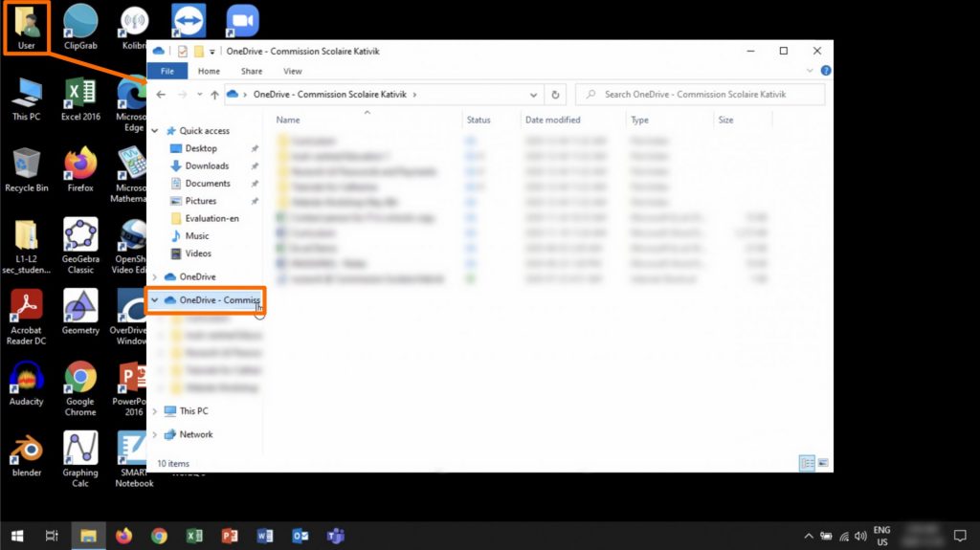The height and width of the screenshot is (550, 980).
Task: Open the address bar history dropdown
Action: tap(533, 95)
